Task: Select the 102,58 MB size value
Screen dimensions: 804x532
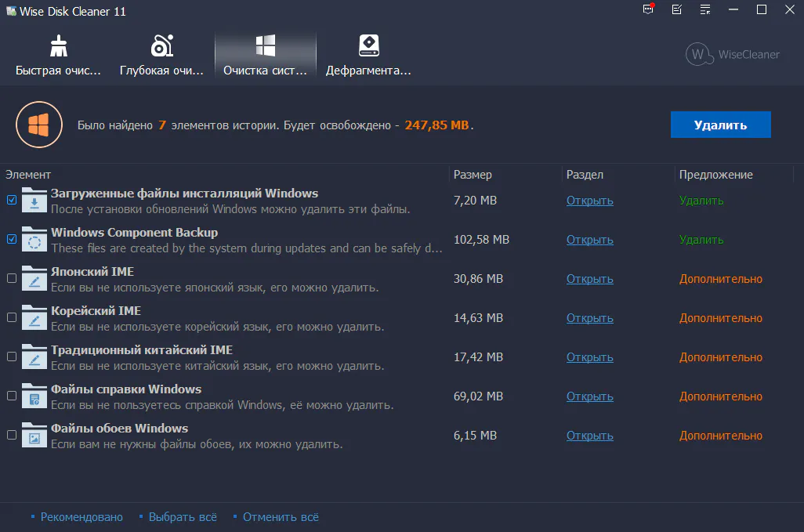Action: [x=481, y=240]
